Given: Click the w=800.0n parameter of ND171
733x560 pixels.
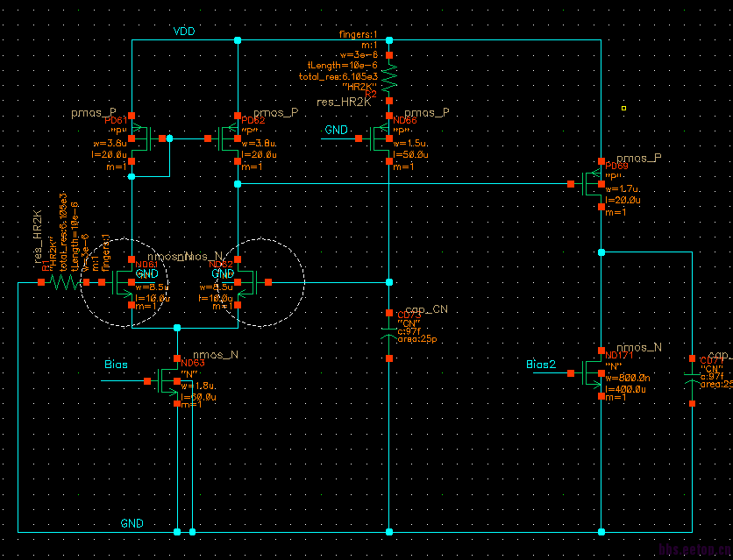Looking at the screenshot, I should coord(628,378).
